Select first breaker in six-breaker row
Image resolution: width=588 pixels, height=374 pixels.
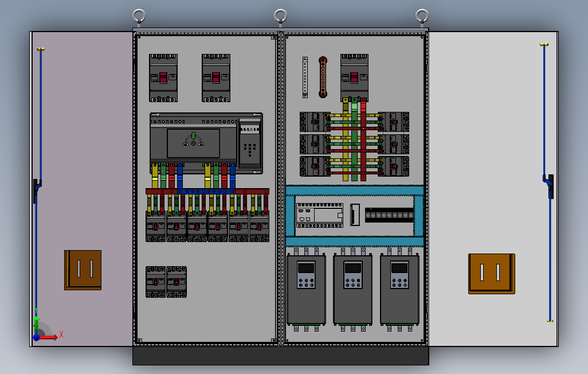click(156, 227)
